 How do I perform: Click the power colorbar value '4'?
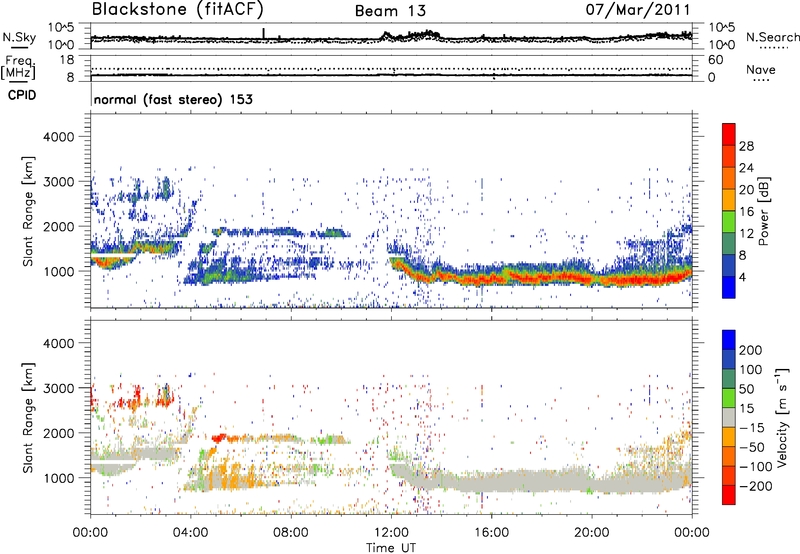[743, 277]
